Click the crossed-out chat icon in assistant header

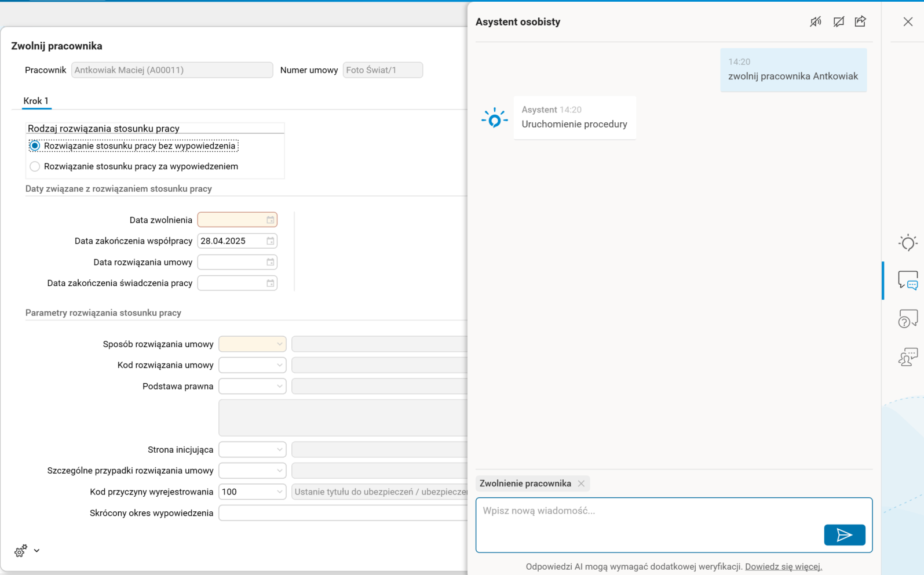pyautogui.click(x=838, y=22)
